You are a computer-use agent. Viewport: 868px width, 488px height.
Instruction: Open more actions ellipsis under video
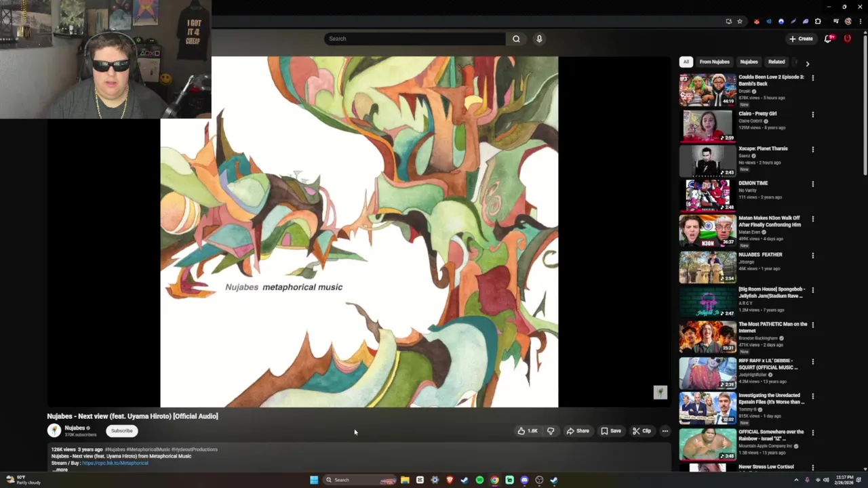tap(665, 430)
